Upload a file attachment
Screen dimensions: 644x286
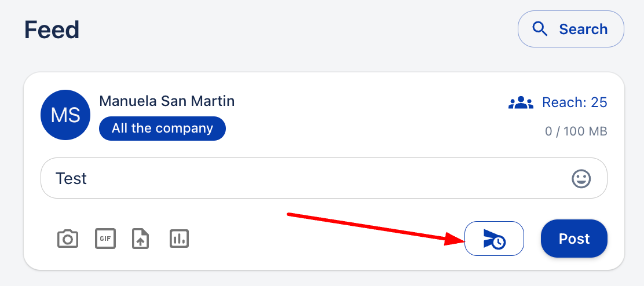[141, 239]
